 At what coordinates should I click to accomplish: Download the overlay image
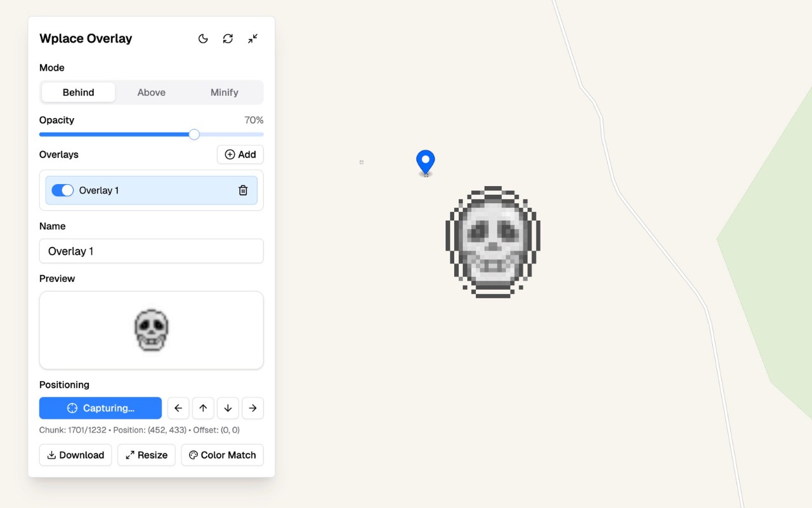tap(75, 455)
